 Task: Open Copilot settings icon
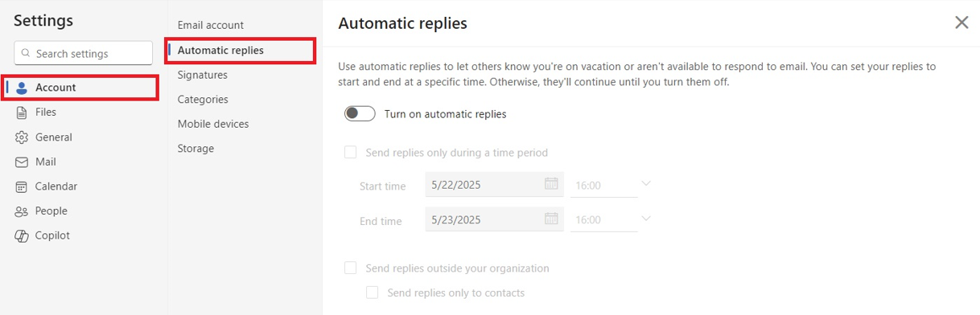click(x=22, y=236)
